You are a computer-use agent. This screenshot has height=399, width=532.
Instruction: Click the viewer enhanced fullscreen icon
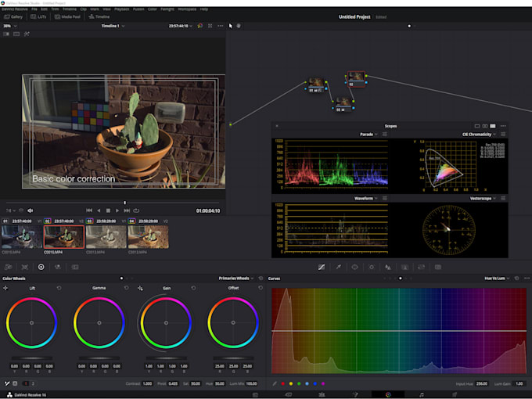[x=210, y=26]
